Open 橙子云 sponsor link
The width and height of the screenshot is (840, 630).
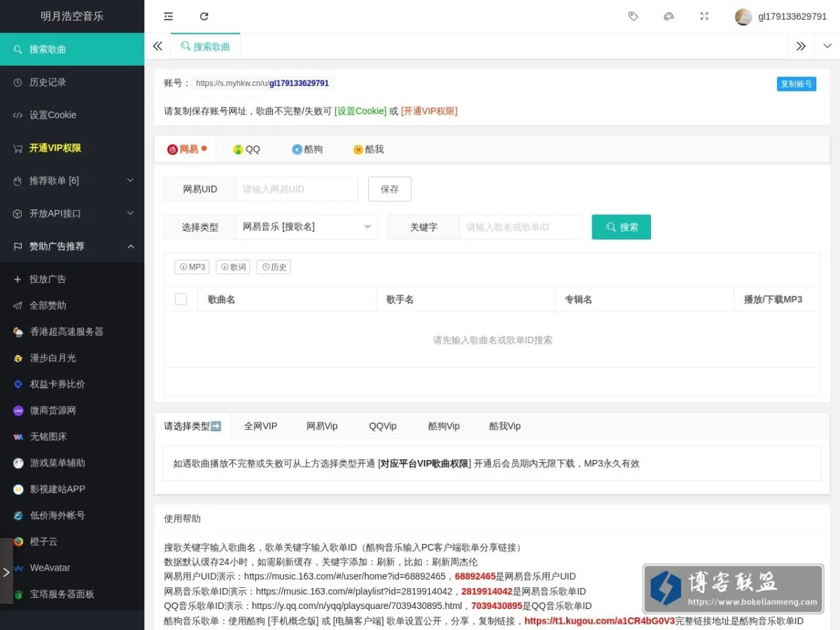(x=72, y=541)
